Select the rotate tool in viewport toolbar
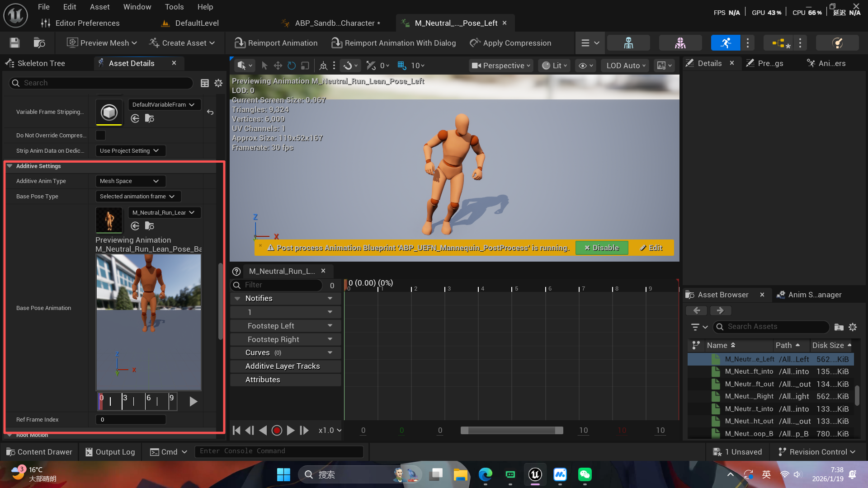Viewport: 868px width, 488px height. 292,66
